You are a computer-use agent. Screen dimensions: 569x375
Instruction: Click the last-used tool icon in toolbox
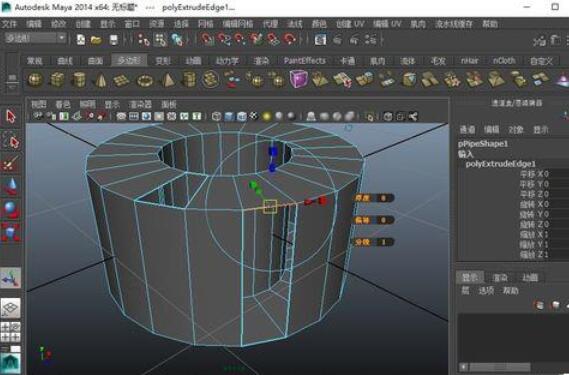(x=11, y=278)
